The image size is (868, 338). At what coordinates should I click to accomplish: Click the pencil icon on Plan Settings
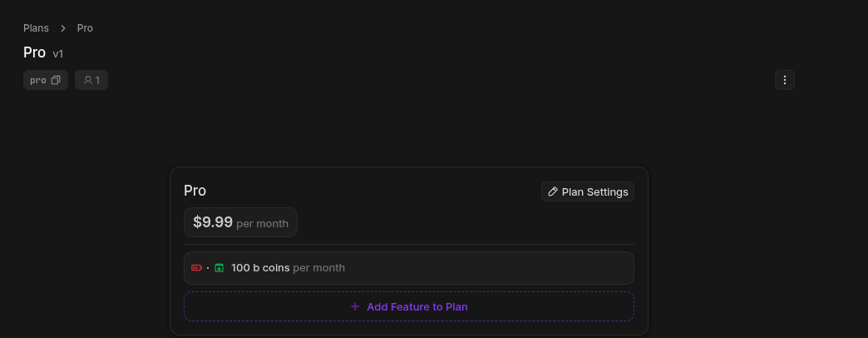click(x=553, y=192)
